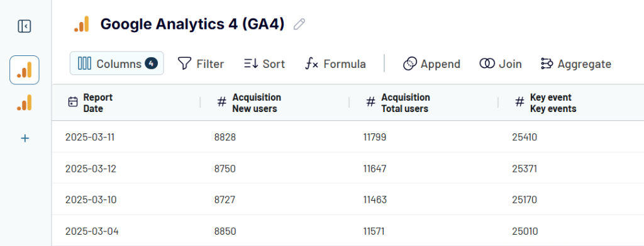Select the cell with value 25371
The image size is (644, 246).
[x=525, y=169]
